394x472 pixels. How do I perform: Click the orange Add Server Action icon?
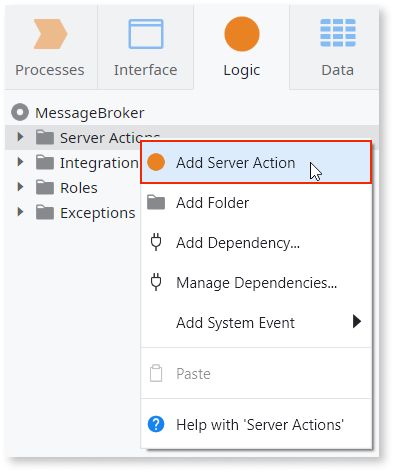(x=156, y=162)
